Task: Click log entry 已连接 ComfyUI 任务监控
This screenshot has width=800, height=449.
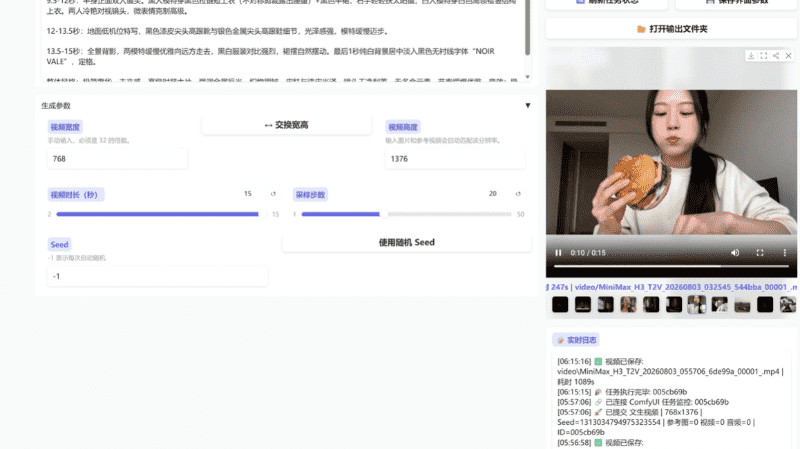Action: [x=643, y=402]
